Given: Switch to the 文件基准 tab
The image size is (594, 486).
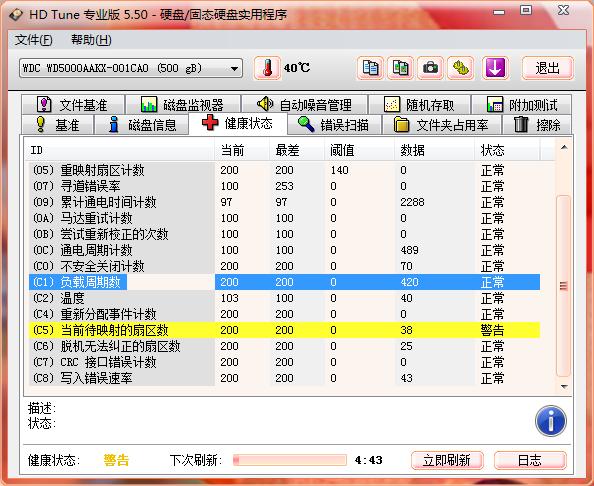Looking at the screenshot, I should click(x=73, y=105).
